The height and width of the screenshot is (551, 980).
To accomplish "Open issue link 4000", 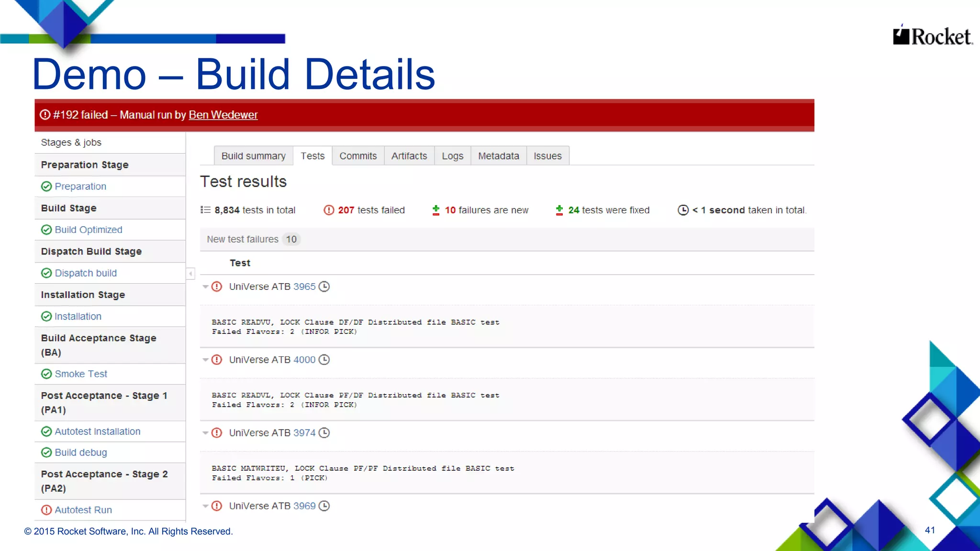I will click(x=304, y=360).
